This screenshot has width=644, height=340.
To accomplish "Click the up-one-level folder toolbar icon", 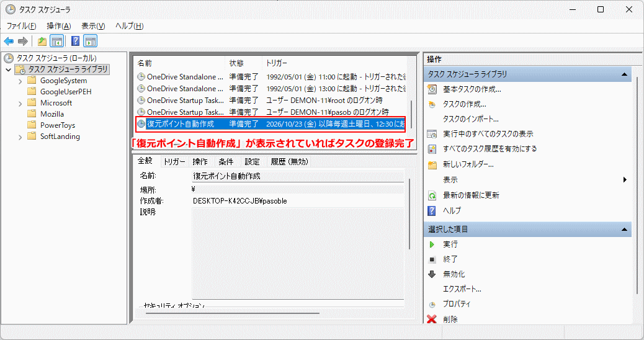I will coord(42,41).
